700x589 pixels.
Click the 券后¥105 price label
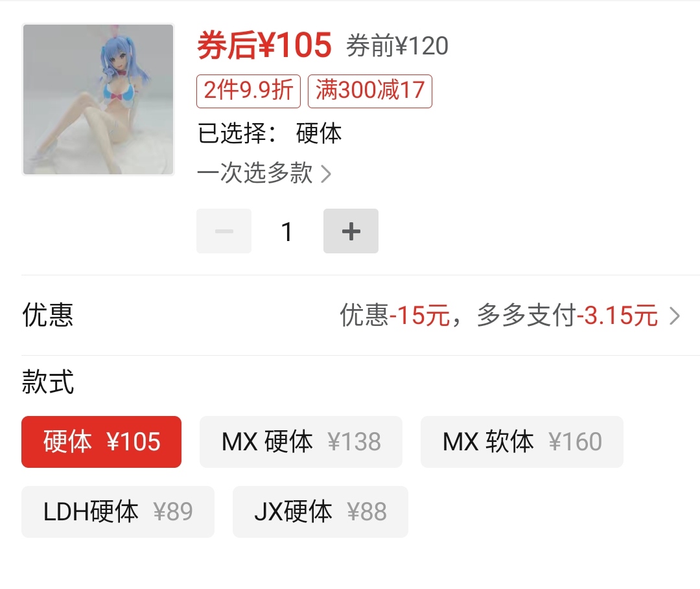point(264,45)
